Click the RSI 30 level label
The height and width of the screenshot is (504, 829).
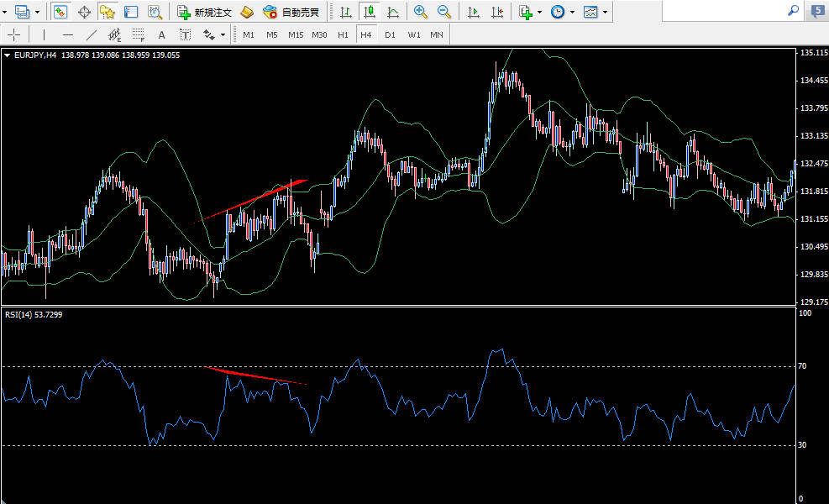click(x=802, y=445)
